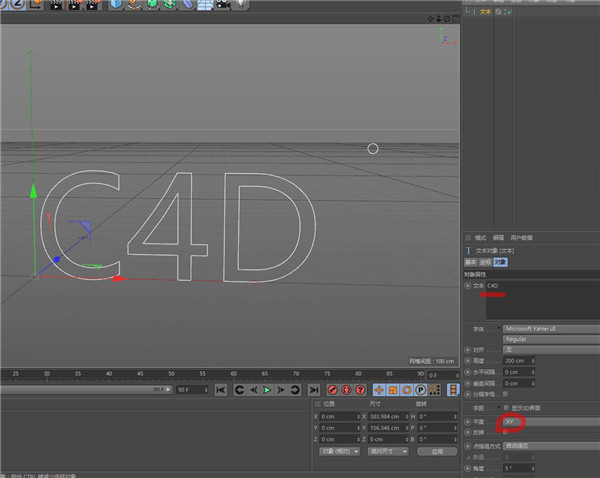Click the 90 F end frame field
The height and width of the screenshot is (478, 600).
click(x=192, y=390)
